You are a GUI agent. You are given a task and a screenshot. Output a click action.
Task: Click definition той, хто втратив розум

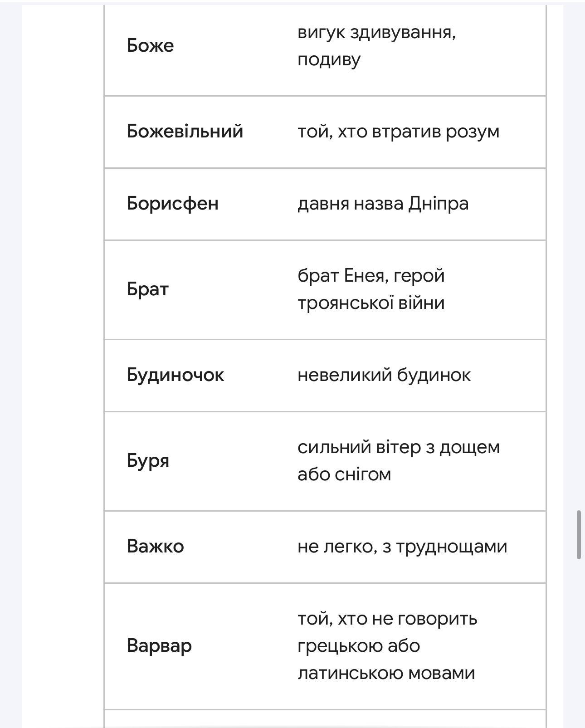[398, 131]
